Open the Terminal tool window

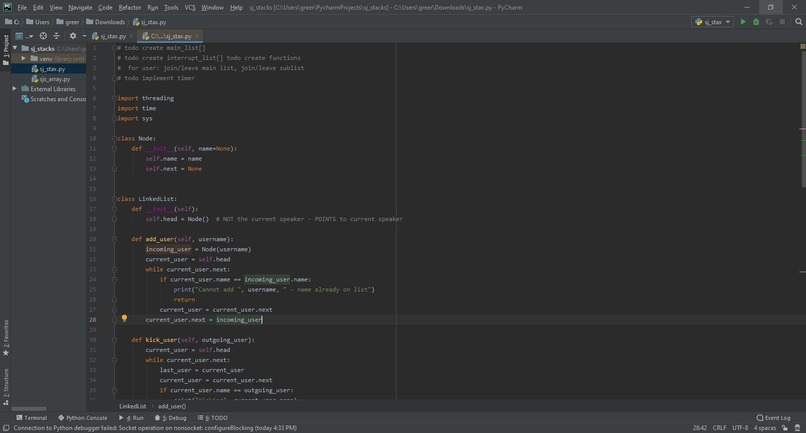[31, 418]
